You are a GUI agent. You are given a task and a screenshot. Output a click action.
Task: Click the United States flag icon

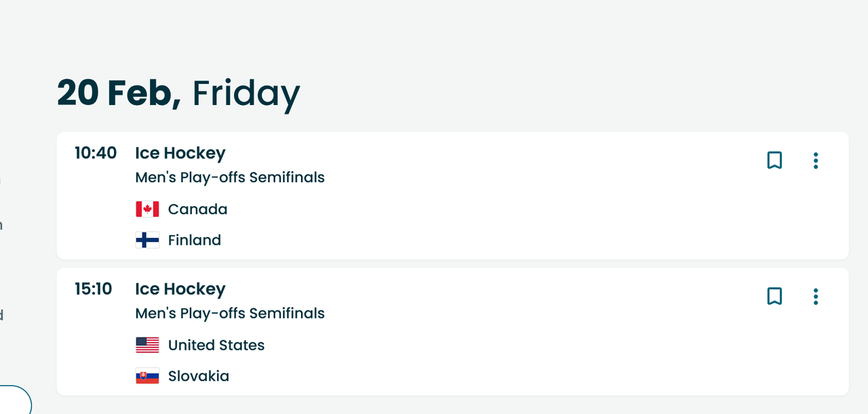147,345
